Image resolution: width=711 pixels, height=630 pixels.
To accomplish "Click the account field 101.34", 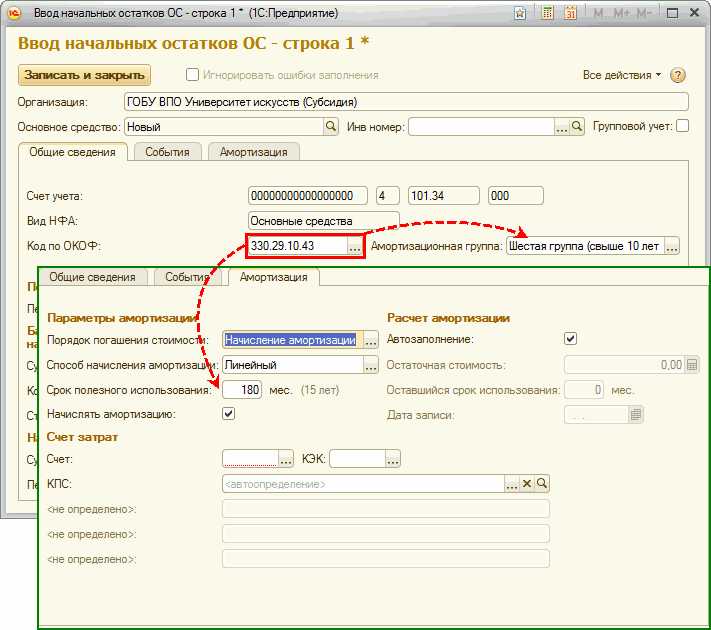I will pos(443,195).
